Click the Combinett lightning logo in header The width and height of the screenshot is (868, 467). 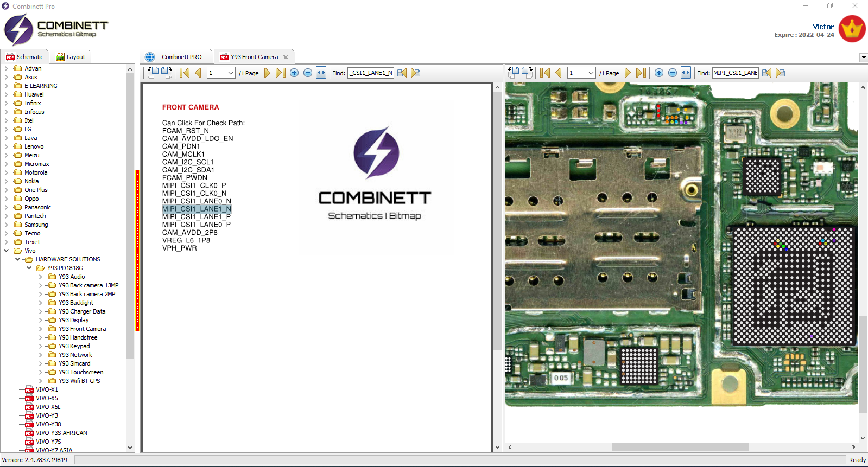click(x=19, y=29)
